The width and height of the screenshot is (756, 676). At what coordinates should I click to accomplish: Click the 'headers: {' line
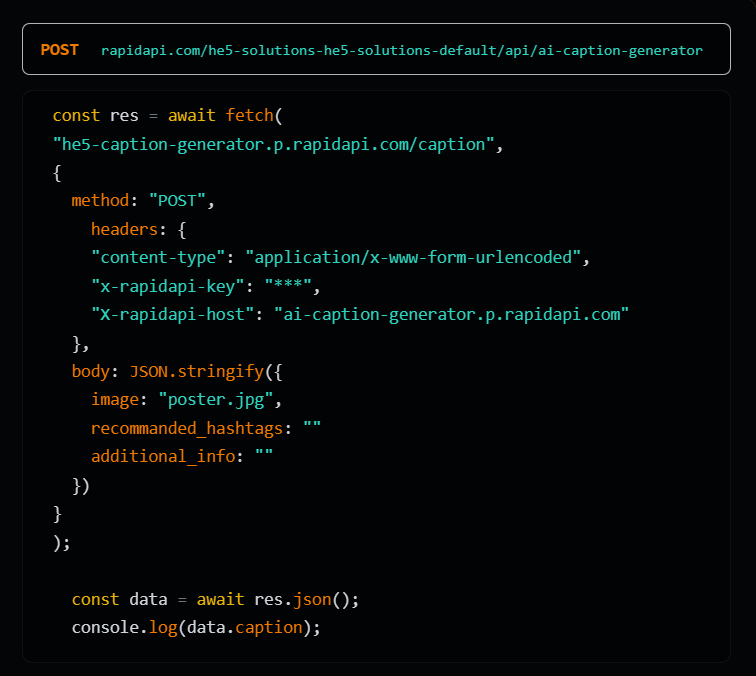tap(138, 230)
